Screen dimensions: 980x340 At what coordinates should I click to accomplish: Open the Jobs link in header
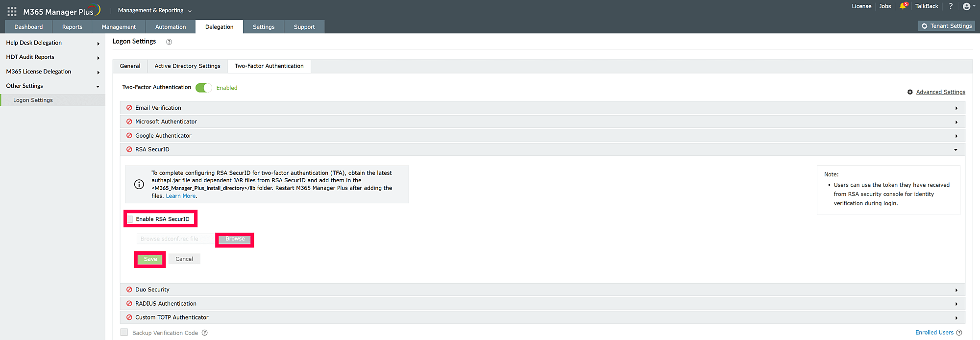point(885,6)
